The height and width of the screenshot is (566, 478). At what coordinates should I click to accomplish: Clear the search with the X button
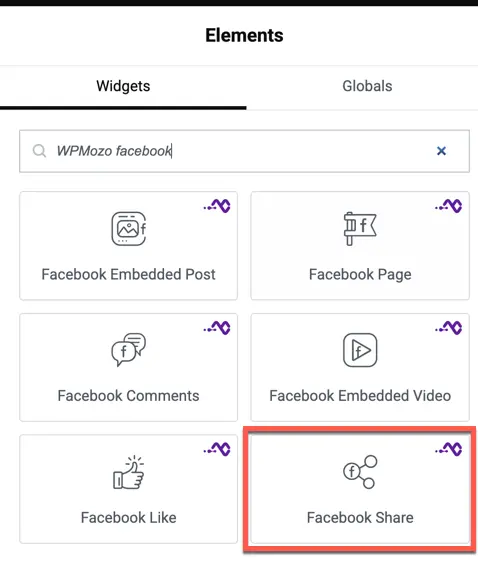coord(441,151)
